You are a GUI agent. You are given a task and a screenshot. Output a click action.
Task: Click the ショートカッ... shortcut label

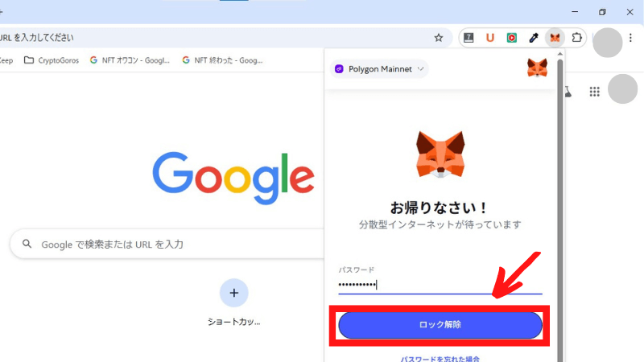click(x=234, y=322)
